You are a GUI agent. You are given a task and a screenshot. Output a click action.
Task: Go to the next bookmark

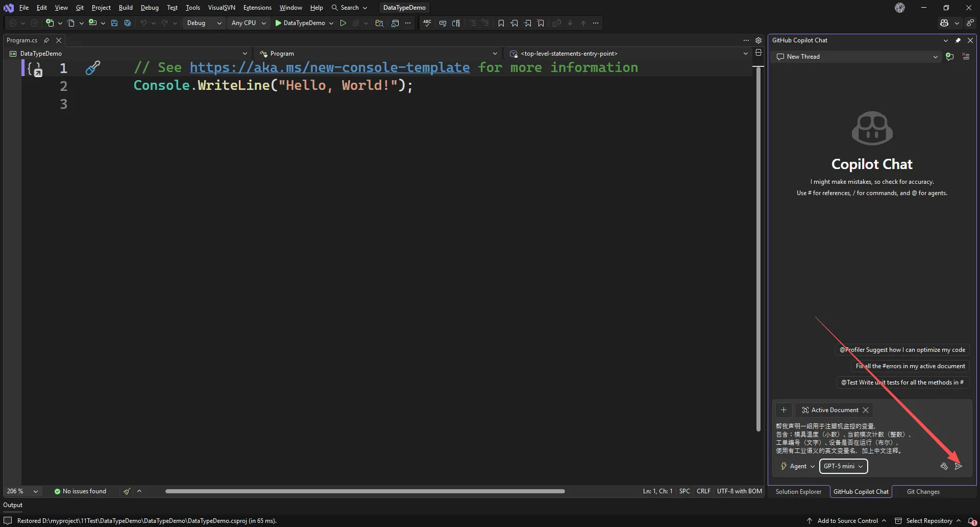click(x=528, y=23)
